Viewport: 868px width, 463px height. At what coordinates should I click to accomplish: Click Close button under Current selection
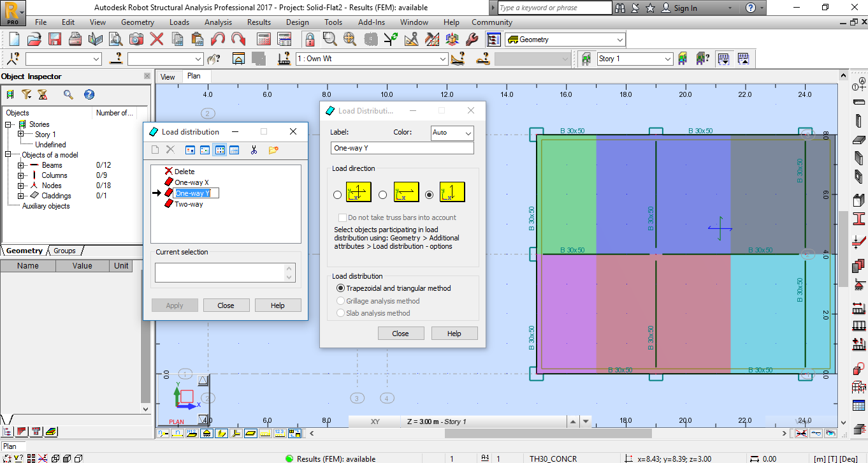pos(226,305)
